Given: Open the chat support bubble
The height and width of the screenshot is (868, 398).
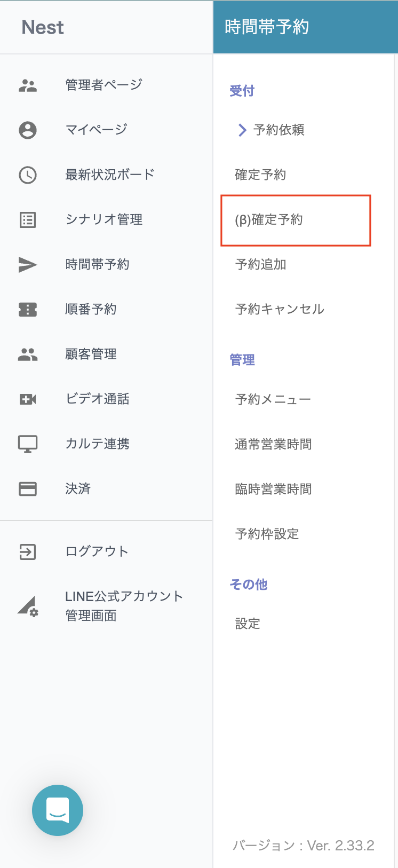Looking at the screenshot, I should tap(58, 810).
